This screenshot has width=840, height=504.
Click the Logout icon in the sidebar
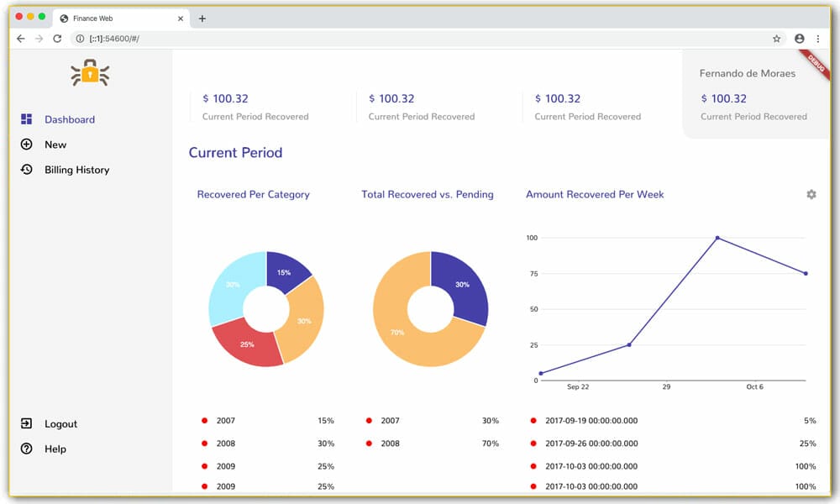tap(27, 424)
